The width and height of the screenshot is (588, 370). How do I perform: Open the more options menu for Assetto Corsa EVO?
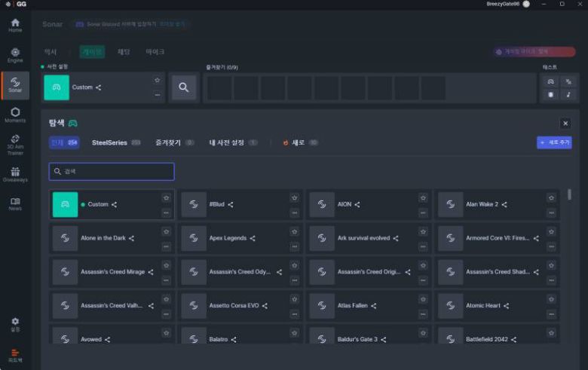tap(295, 313)
